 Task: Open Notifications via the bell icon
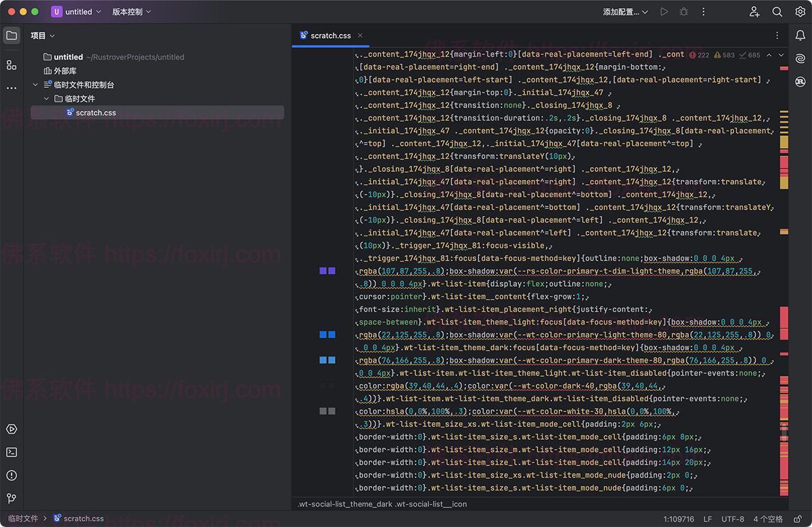click(800, 35)
